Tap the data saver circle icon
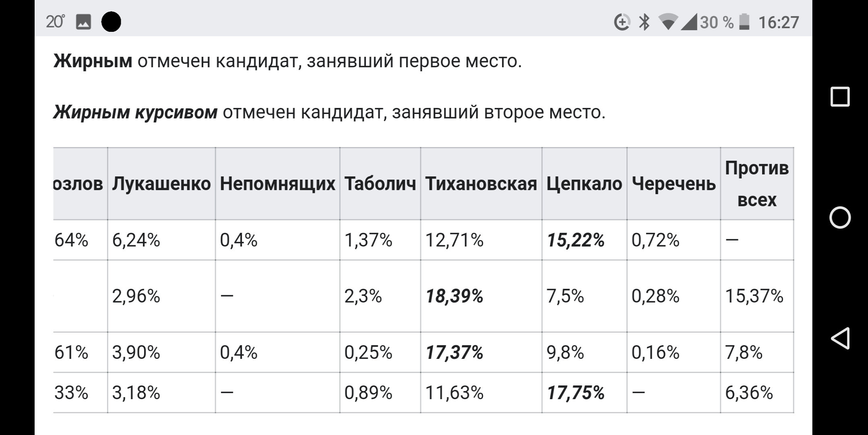The height and width of the screenshot is (435, 868). click(622, 22)
